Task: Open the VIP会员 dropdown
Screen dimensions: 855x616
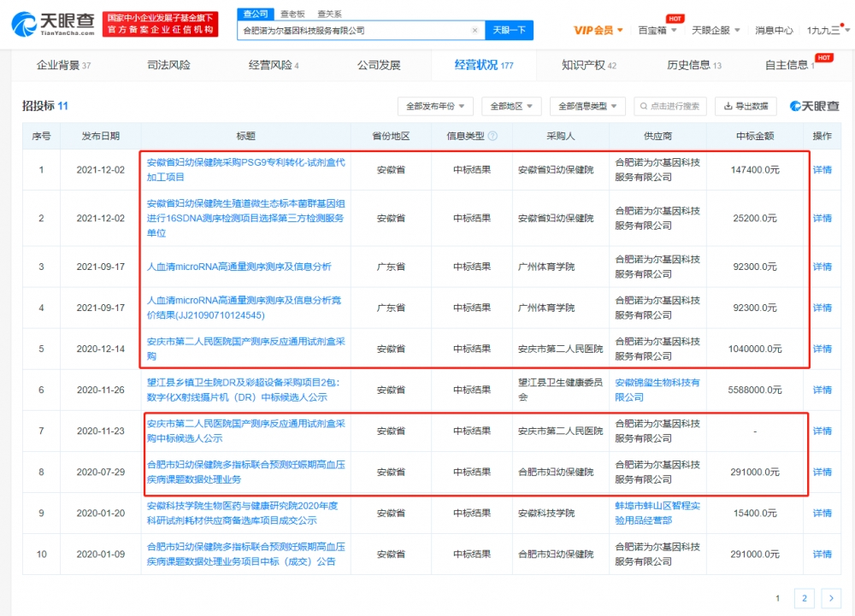Action: (598, 31)
